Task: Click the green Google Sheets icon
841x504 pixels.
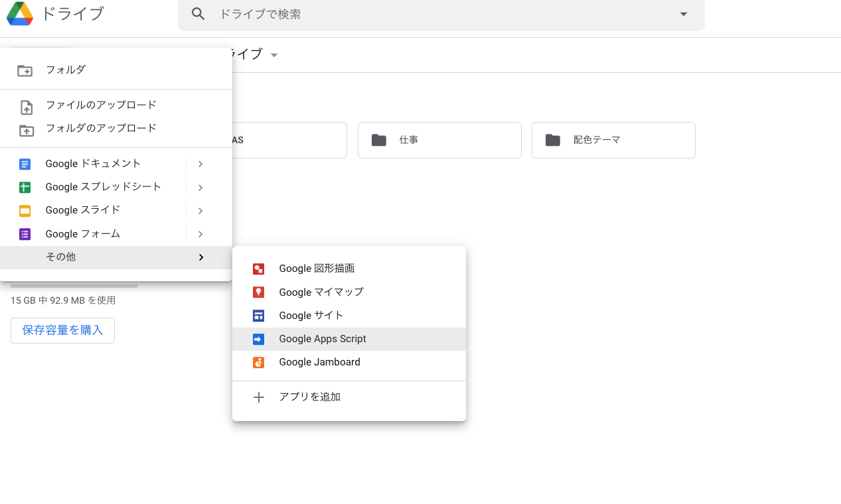Action: (x=25, y=188)
